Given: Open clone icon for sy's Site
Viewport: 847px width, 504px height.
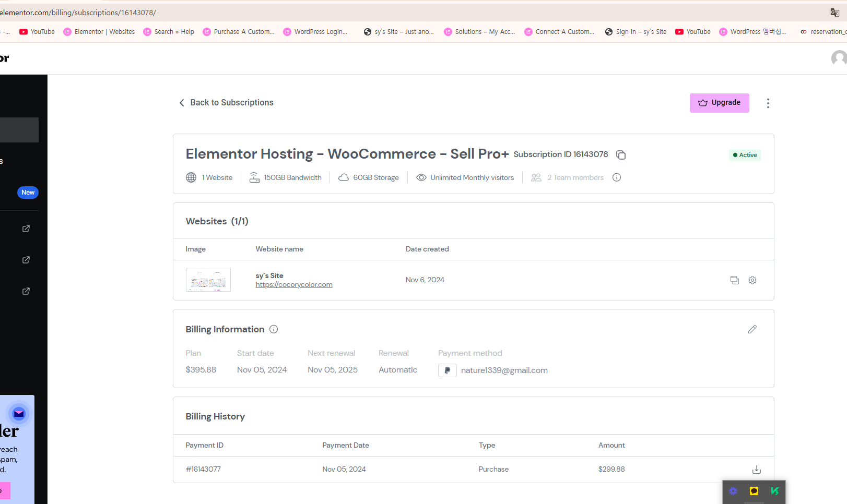Looking at the screenshot, I should (735, 280).
